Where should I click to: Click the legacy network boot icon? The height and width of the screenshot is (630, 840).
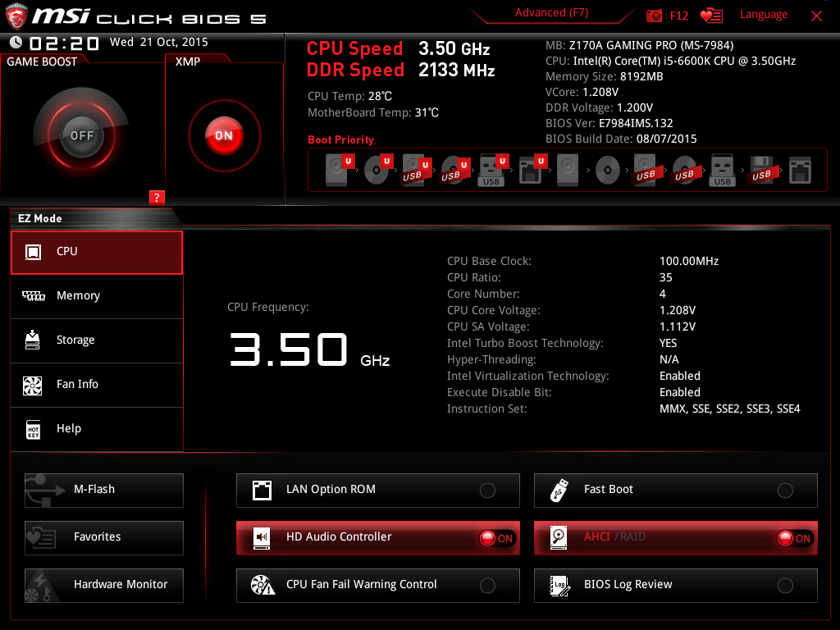(x=800, y=170)
